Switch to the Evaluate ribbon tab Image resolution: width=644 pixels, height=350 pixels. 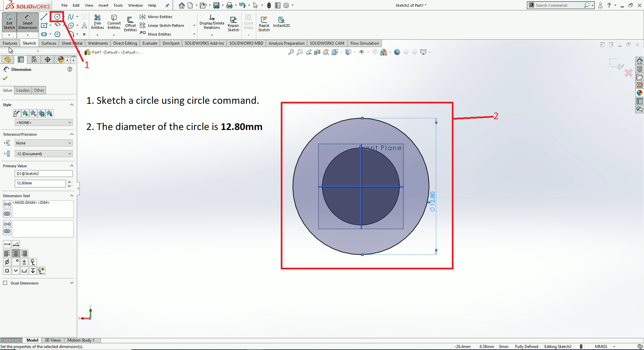150,43
